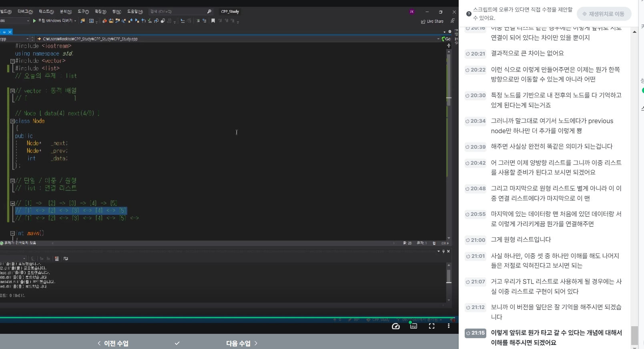Viewport: 644px width, 349px height.
Task: Toggle word wrap in output panel
Action: [66, 259]
